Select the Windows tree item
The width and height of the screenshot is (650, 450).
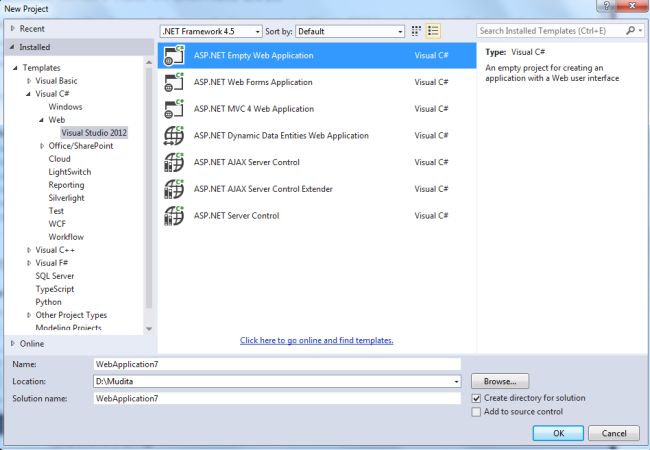pos(65,107)
